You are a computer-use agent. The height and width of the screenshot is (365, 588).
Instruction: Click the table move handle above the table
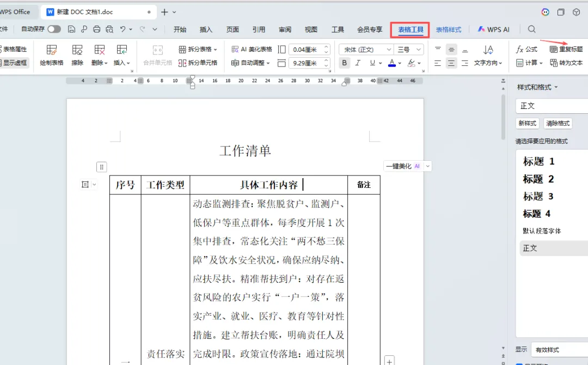[x=102, y=167]
